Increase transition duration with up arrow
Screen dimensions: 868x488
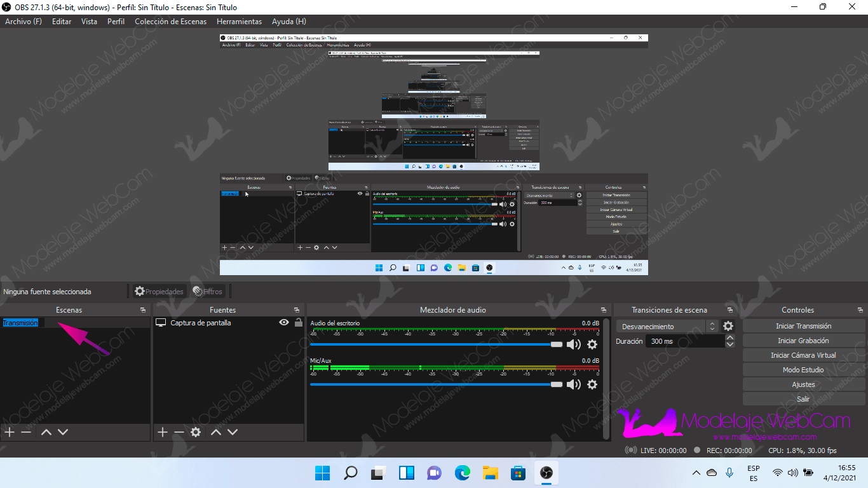coord(730,338)
